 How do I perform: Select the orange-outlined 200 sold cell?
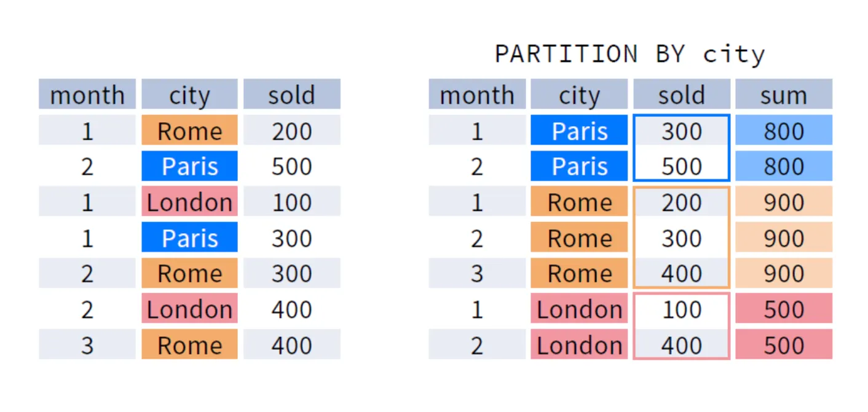click(681, 202)
